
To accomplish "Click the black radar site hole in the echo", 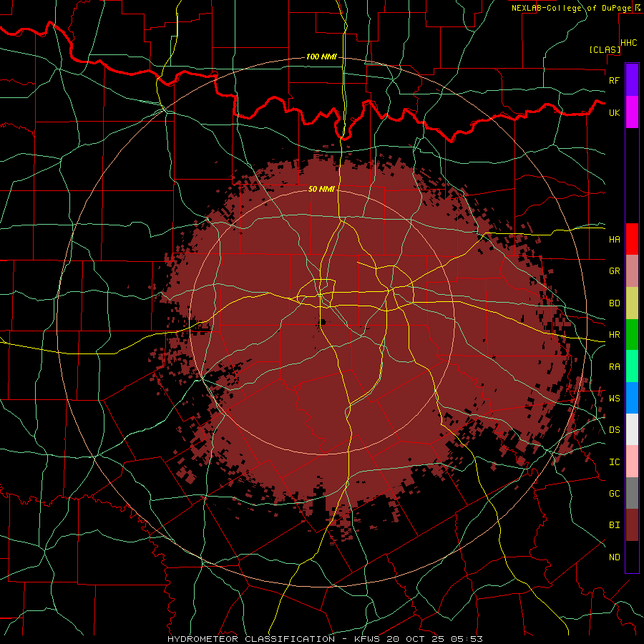I will coord(323,322).
